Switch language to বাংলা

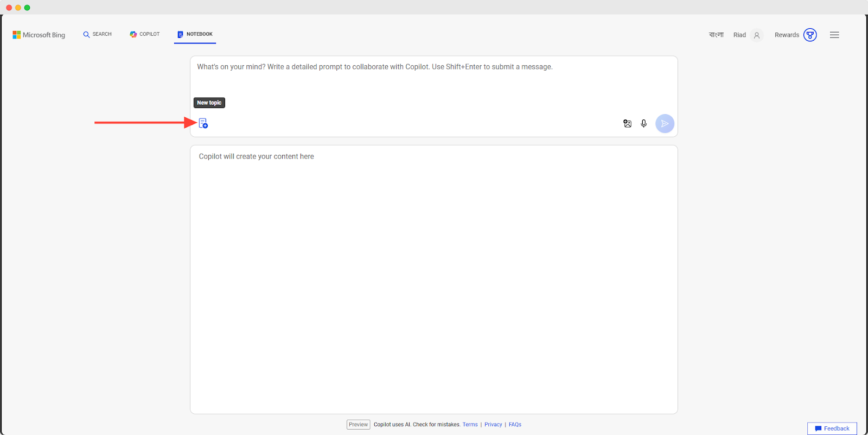click(x=716, y=35)
